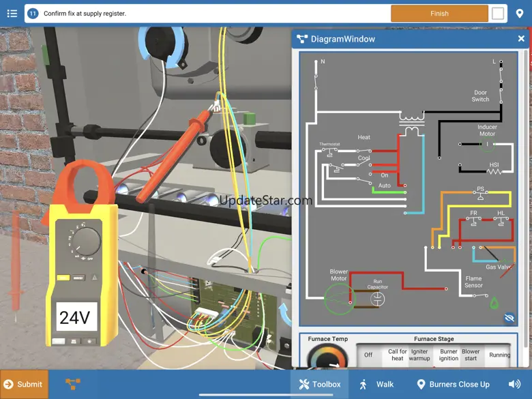Click the white bottom-left multimeter button
The width and height of the screenshot is (532, 399).
click(59, 341)
